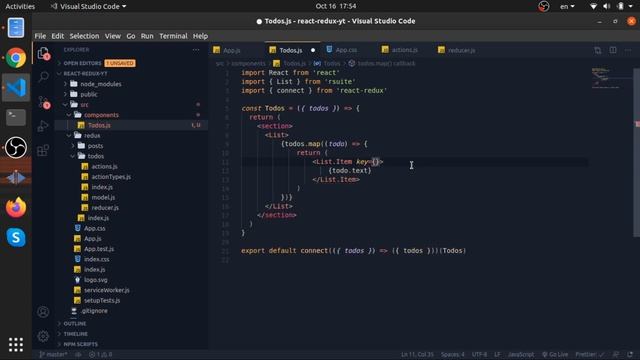Click errors and warnings status indicator
This screenshot has height=360, width=640.
100,355
